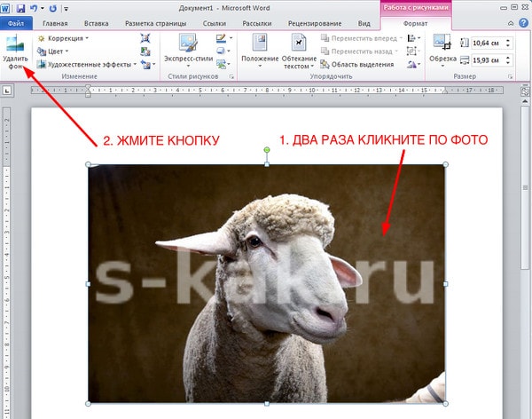Click the green rotation handle above the photo

pos(267,150)
